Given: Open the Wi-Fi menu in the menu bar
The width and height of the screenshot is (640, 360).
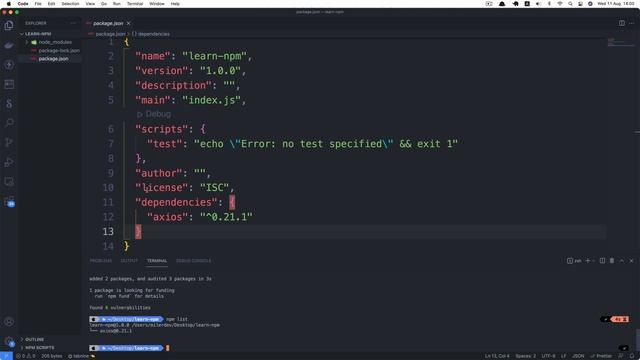Looking at the screenshot, I should point(560,4).
